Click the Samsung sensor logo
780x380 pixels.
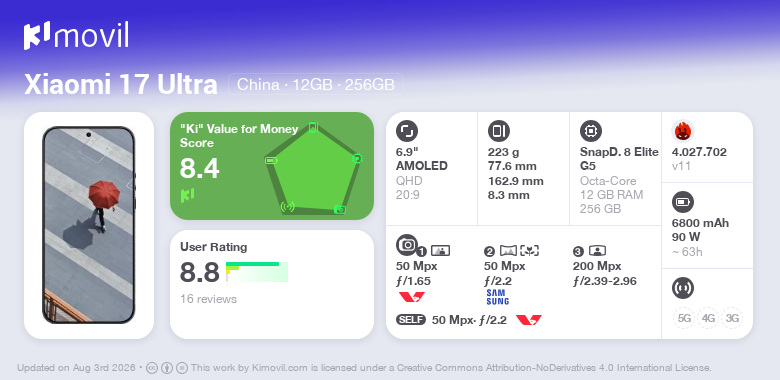[497, 297]
